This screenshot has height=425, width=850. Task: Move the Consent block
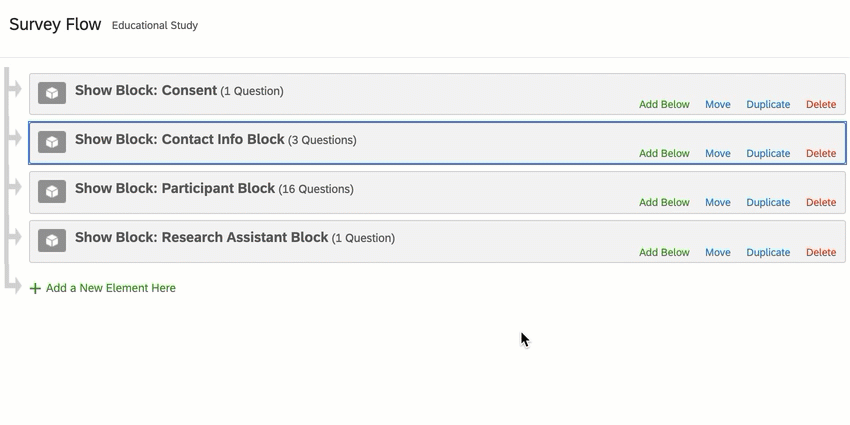[x=717, y=104]
